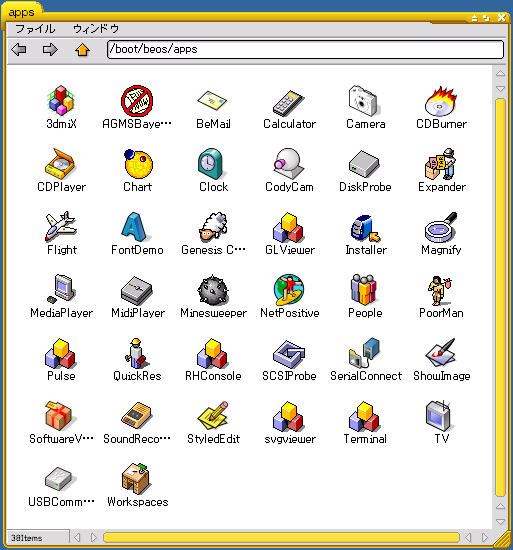Select the Pulse cubes icon
The image size is (513, 550).
[x=60, y=353]
